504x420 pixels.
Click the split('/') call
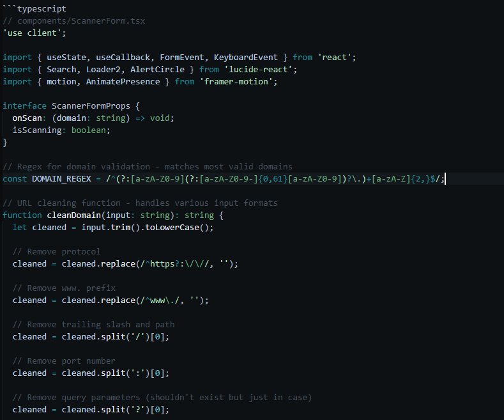tap(125, 337)
